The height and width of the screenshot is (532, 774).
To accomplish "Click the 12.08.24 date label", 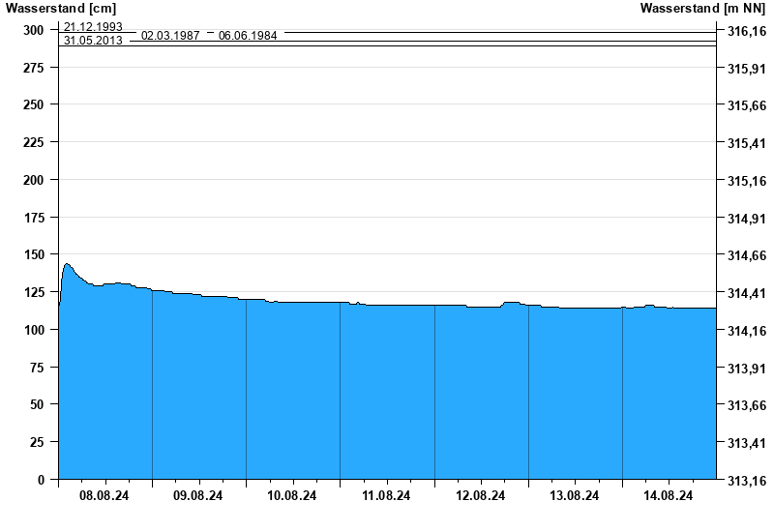I will pyautogui.click(x=480, y=495).
